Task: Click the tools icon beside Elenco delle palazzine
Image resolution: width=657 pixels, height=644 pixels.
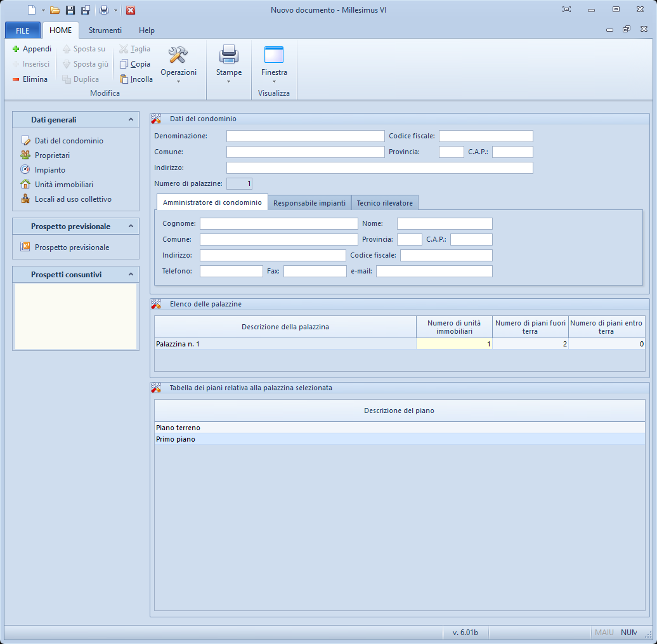Action: tap(156, 305)
